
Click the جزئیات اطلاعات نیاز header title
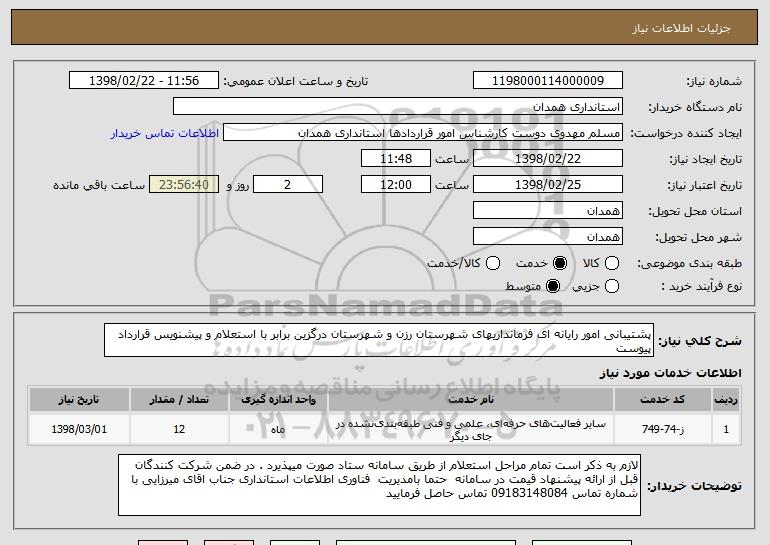(681, 28)
